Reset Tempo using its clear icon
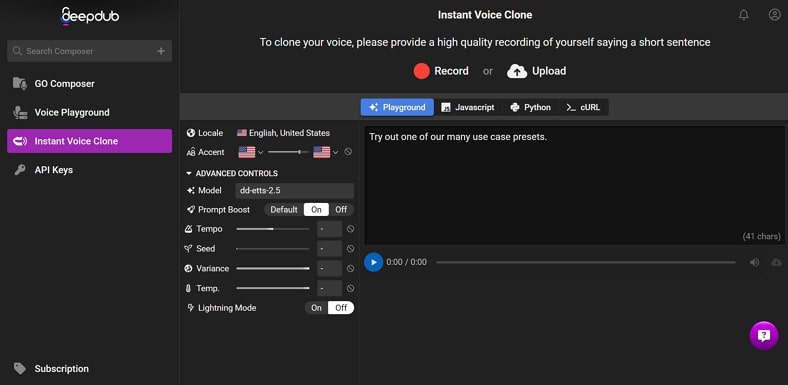The width and height of the screenshot is (788, 385). point(350,229)
